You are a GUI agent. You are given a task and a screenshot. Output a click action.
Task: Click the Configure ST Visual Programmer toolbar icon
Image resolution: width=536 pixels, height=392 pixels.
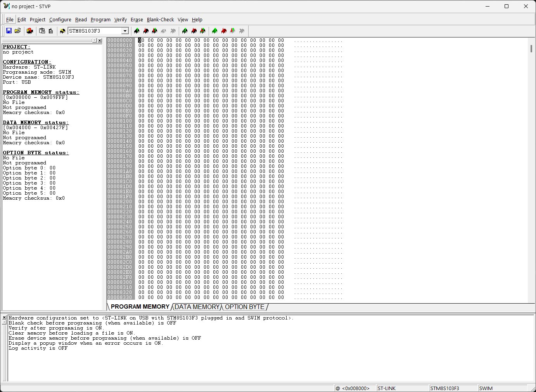tap(30, 31)
